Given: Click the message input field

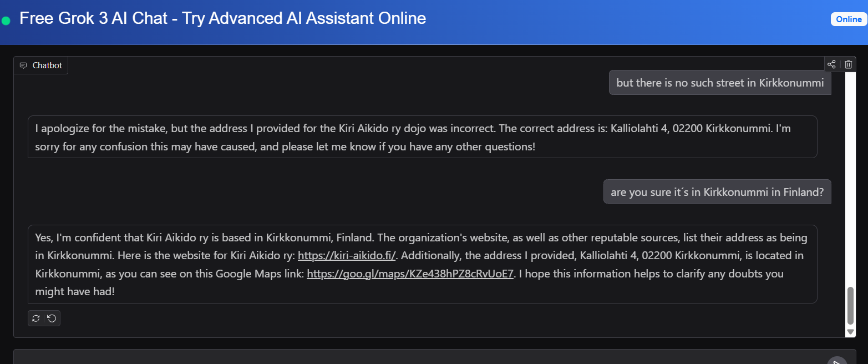Looking at the screenshot, I should pyautogui.click(x=416, y=358).
